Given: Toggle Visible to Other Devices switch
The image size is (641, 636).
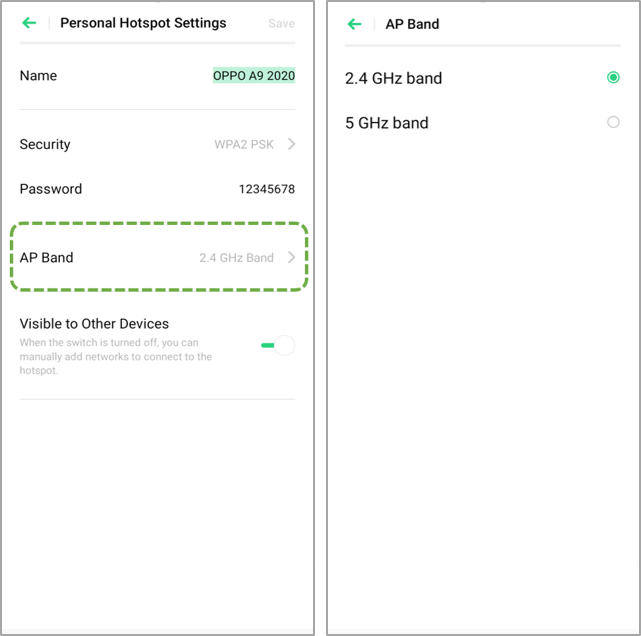Looking at the screenshot, I should pos(278,345).
